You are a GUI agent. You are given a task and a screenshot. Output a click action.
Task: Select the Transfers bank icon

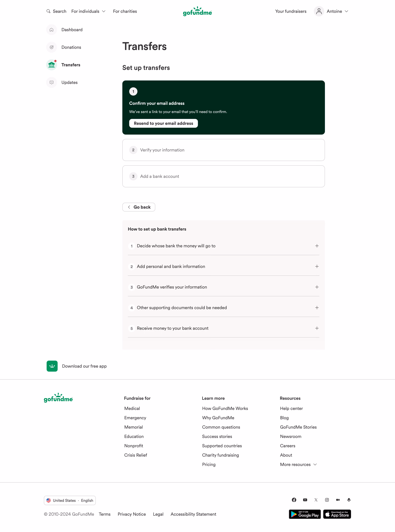[51, 65]
